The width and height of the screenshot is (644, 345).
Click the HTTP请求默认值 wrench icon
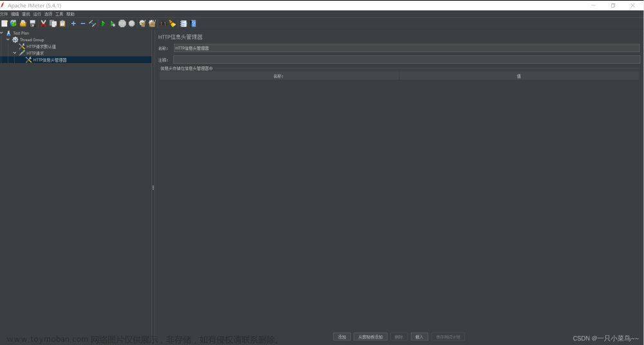click(22, 46)
